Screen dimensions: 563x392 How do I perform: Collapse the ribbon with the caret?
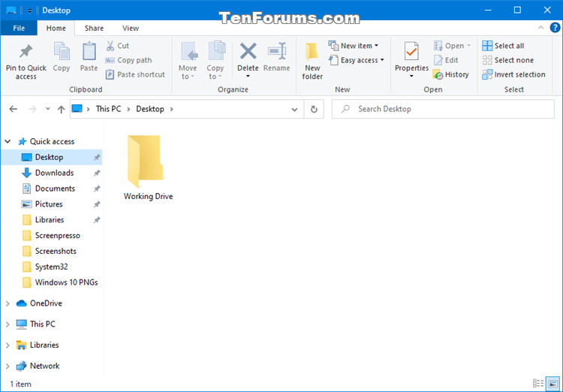tap(540, 28)
